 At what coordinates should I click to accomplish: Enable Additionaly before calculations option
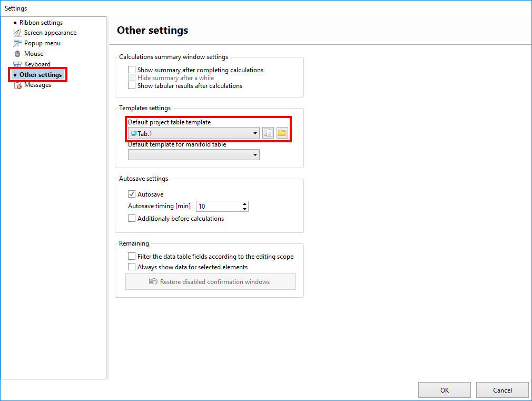tap(132, 219)
